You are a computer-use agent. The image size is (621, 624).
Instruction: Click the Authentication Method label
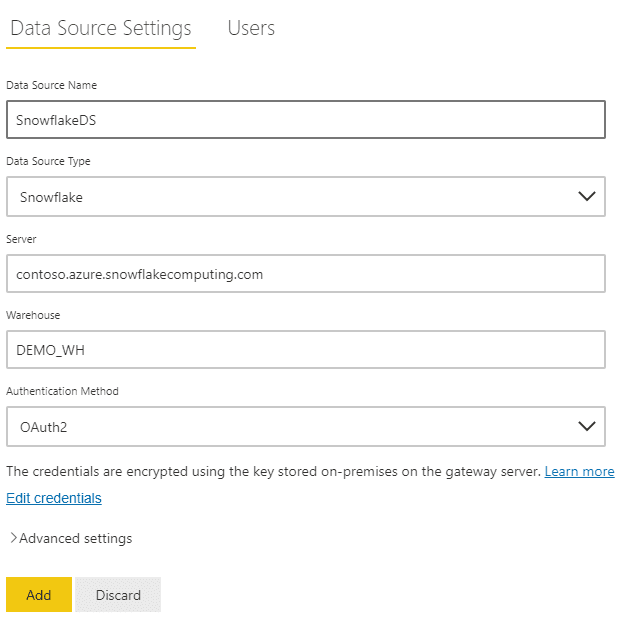point(62,391)
